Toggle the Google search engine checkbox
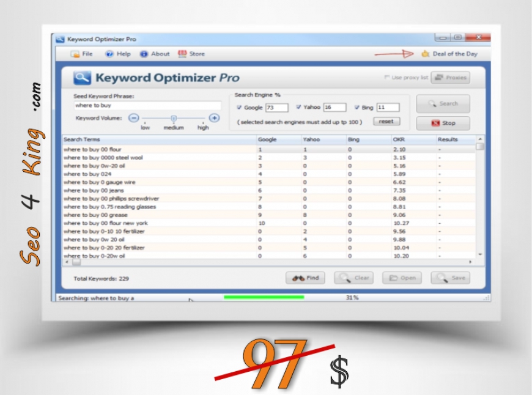 (239, 107)
